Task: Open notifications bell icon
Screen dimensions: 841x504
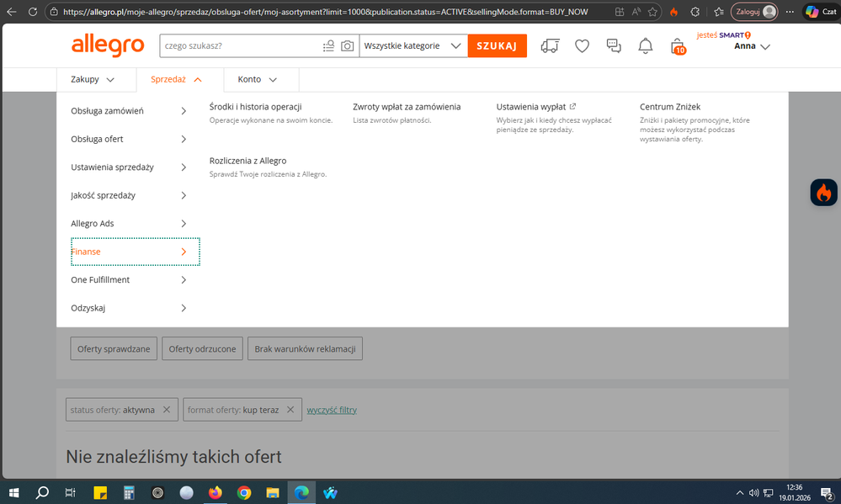Action: (645, 46)
